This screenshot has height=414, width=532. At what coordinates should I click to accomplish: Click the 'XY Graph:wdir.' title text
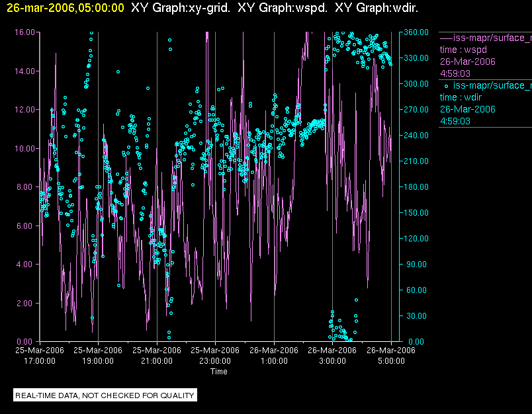377,8
